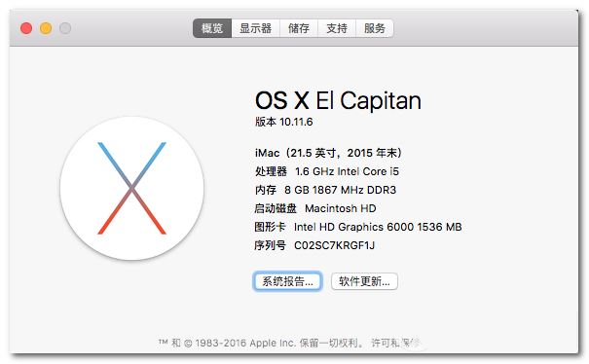The height and width of the screenshot is (364, 589).
Task: Click the 启动磁盘 Macintosh HD entry
Action: 315,208
